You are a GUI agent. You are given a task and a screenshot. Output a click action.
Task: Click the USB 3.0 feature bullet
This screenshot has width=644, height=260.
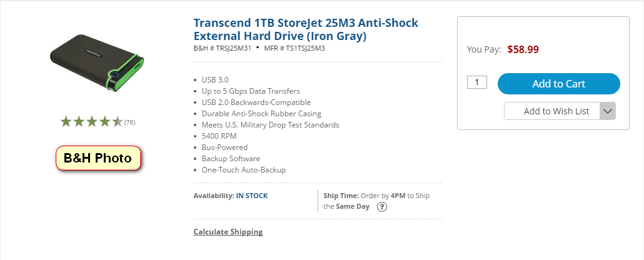[215, 80]
